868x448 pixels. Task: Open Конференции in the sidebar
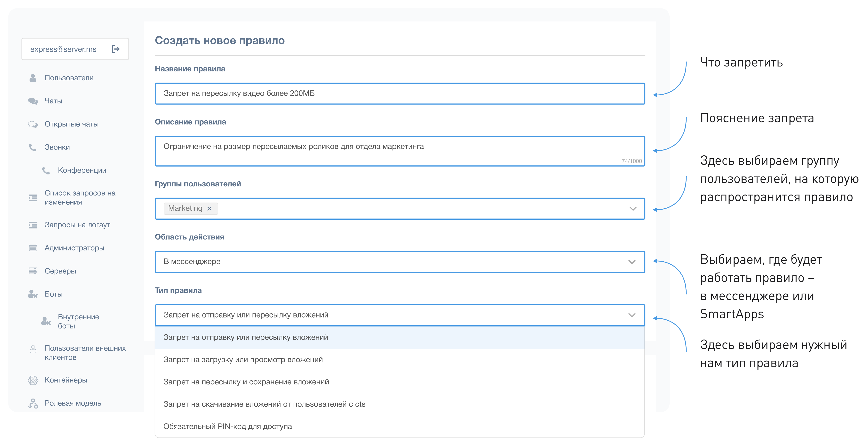(82, 170)
